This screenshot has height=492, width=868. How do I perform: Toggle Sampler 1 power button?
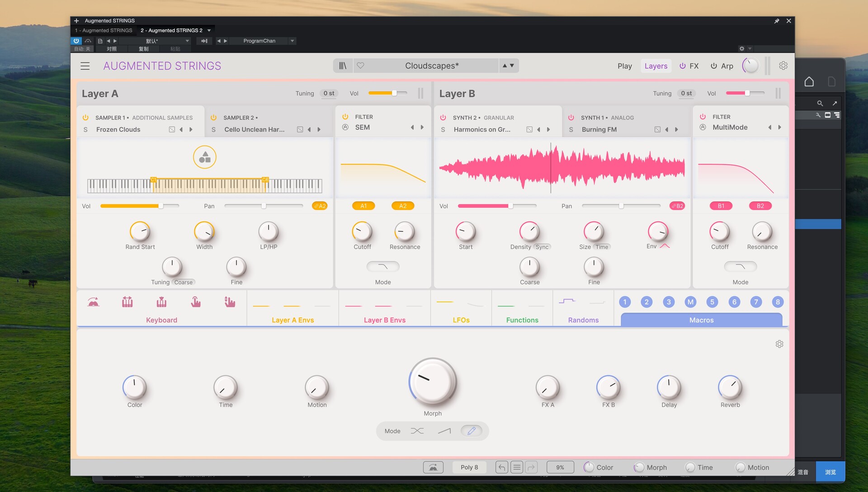pos(85,118)
